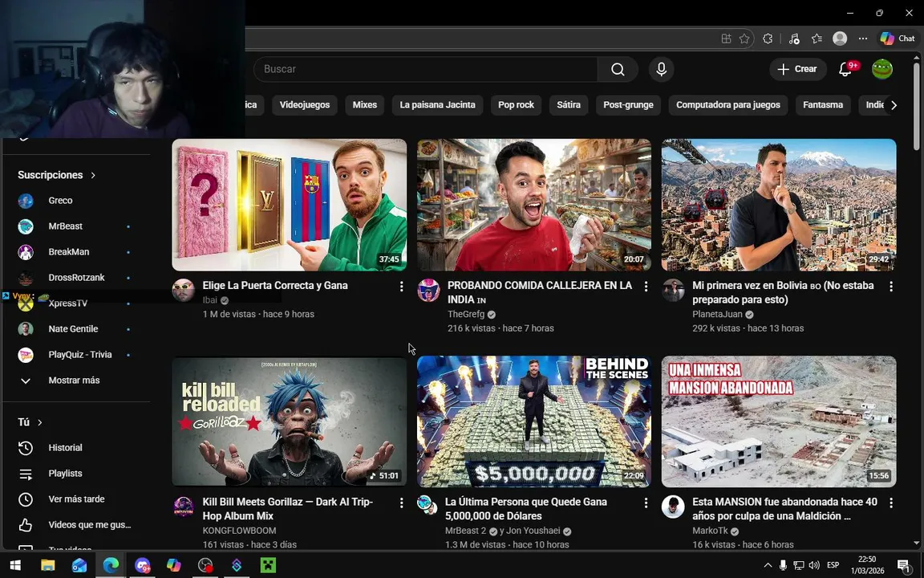Click TheGrefg channel avatar

[x=428, y=291]
